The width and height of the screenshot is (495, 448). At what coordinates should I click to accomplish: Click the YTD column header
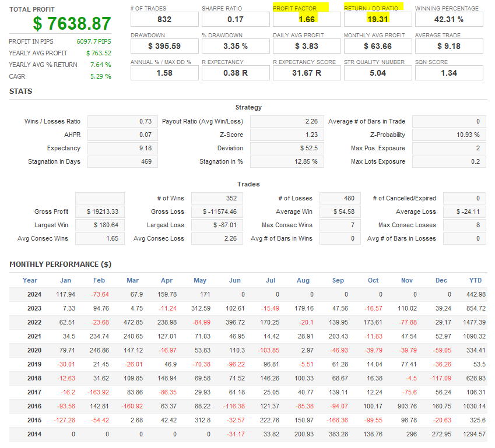pos(475,280)
